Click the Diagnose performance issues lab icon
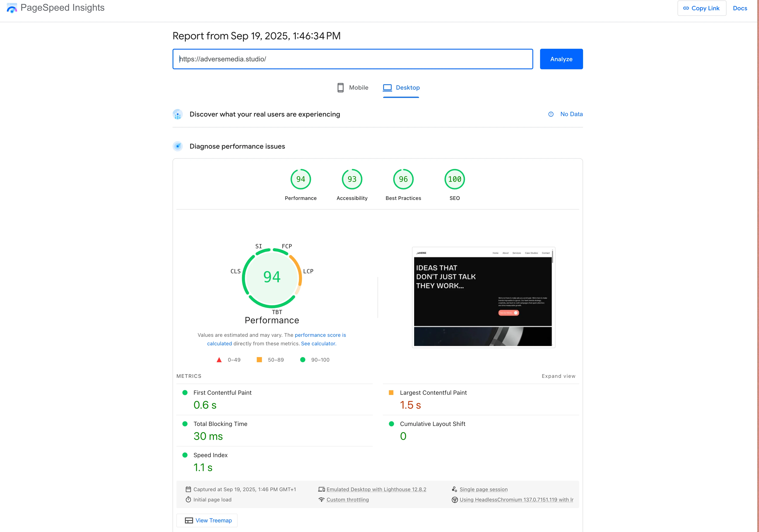The height and width of the screenshot is (532, 759). point(178,146)
